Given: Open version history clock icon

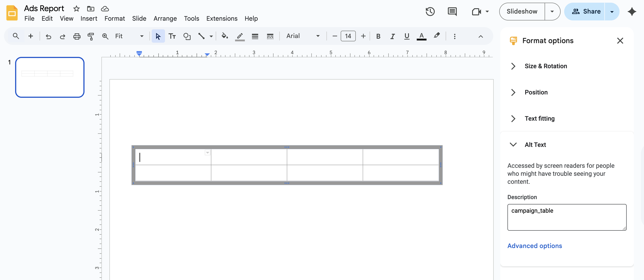Looking at the screenshot, I should pos(430,12).
